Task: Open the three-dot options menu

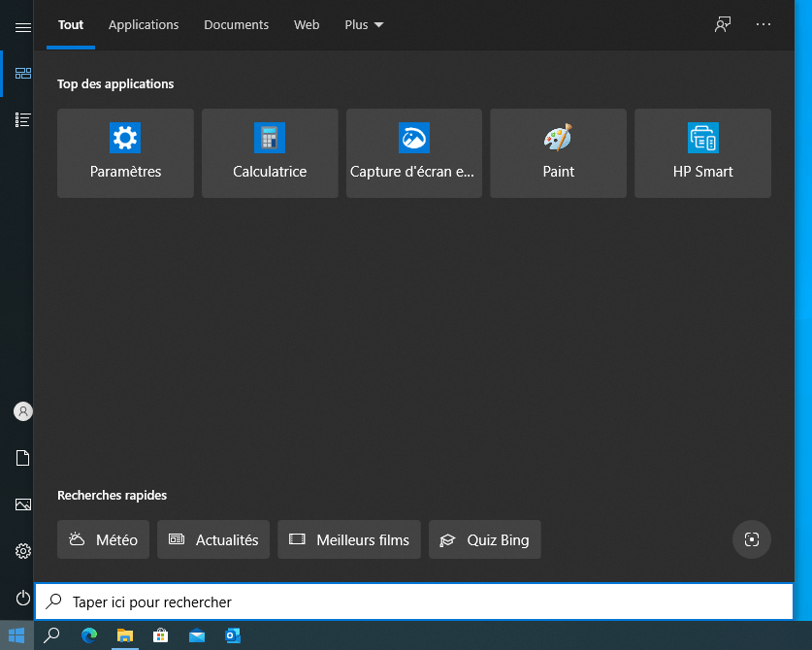Action: [763, 24]
